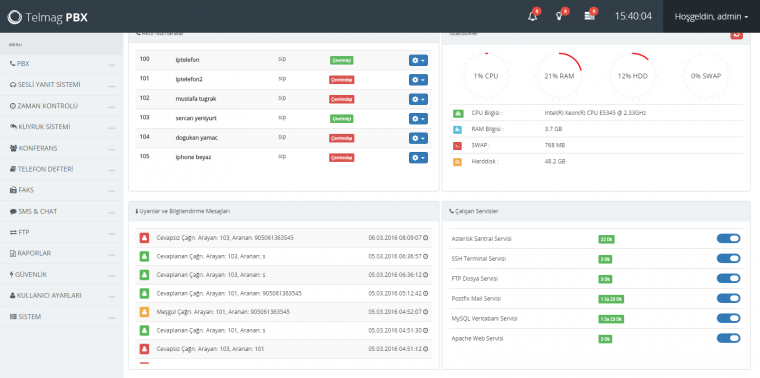Select 'Cevapsız Çağrı. Arayan: 103, Aranan: 101' message
Viewport: 760px width, 378px height.
coord(210,349)
